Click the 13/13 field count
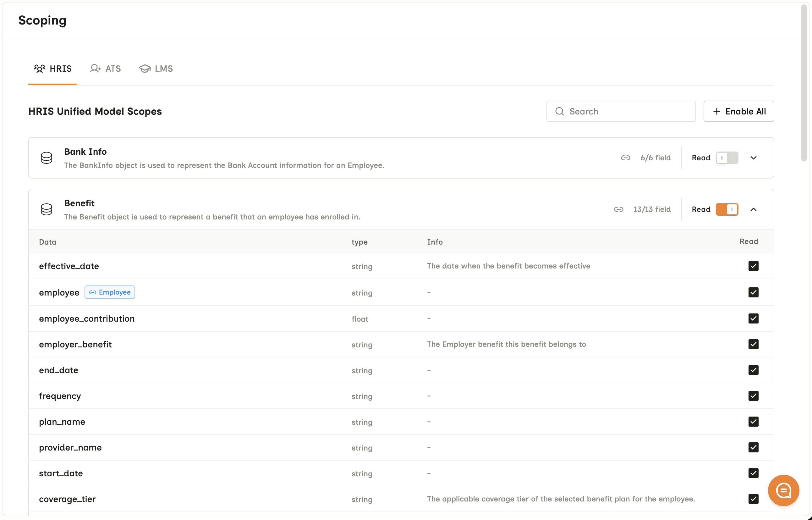812x520 pixels. [x=652, y=209]
